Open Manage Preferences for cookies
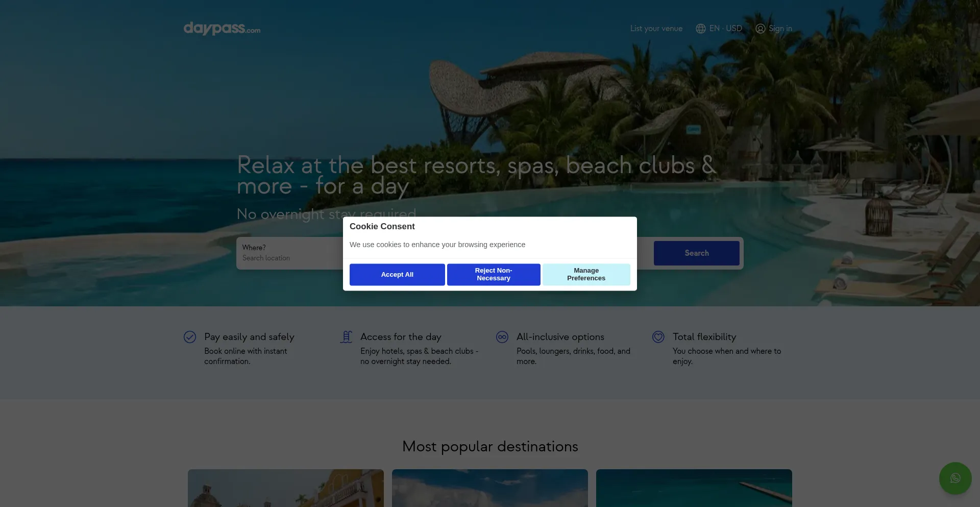 pyautogui.click(x=586, y=275)
